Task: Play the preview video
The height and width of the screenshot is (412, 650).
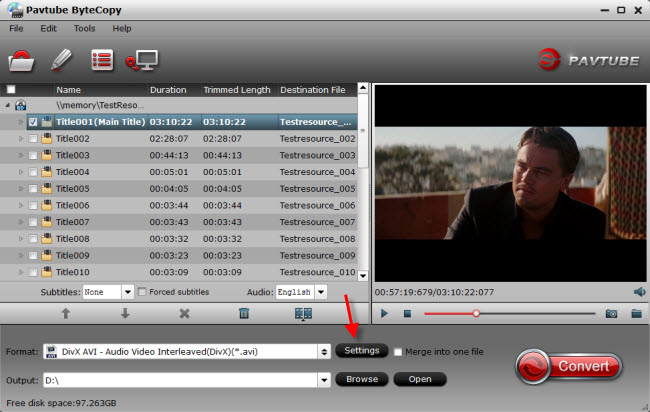Action: click(384, 313)
